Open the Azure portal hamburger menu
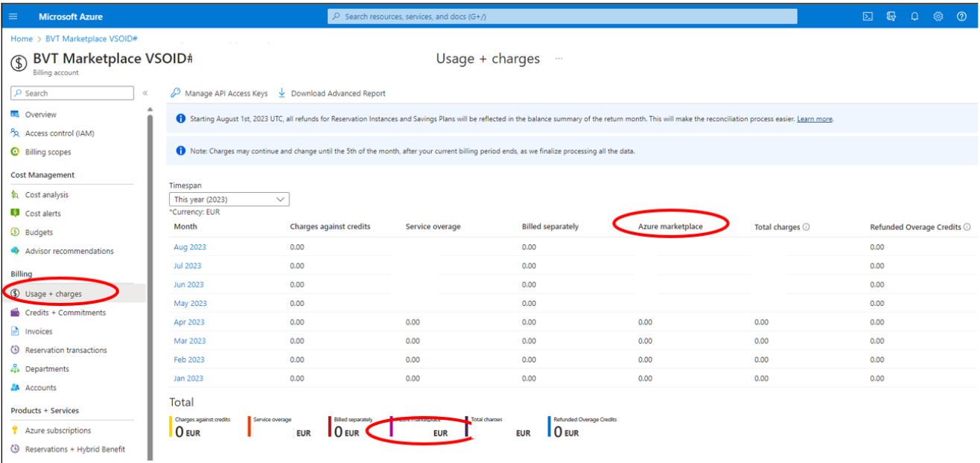Image resolution: width=980 pixels, height=463 pixels. [x=13, y=16]
